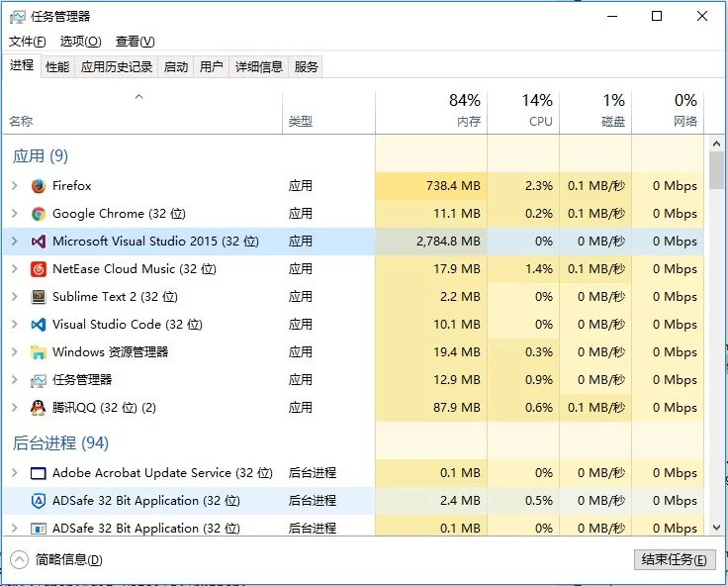Click the 应用 (9) group heading

[41, 156]
